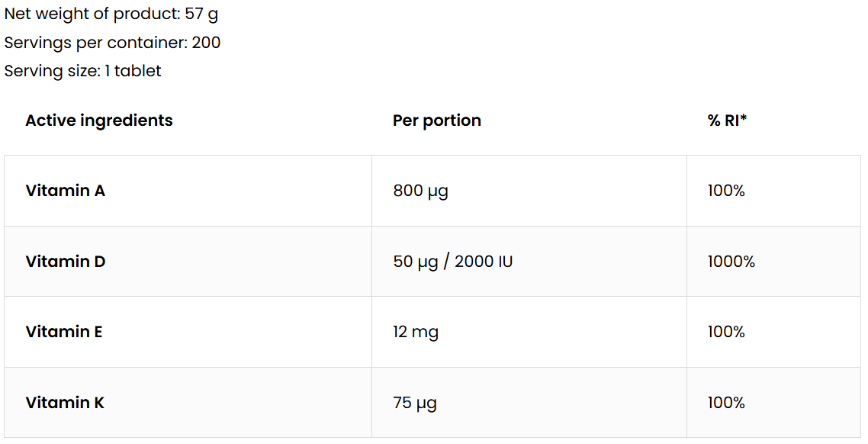
Task: Select the Vitamin D row label
Action: [x=66, y=262]
